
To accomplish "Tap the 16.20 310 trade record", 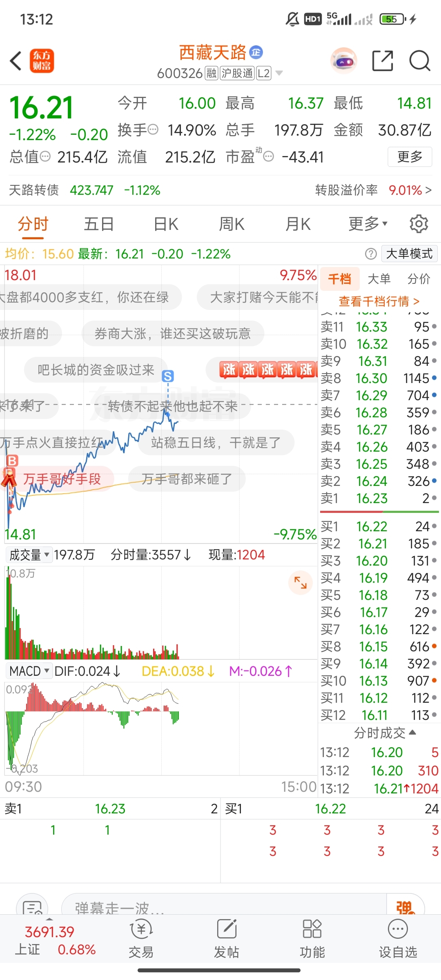I will 379,771.
